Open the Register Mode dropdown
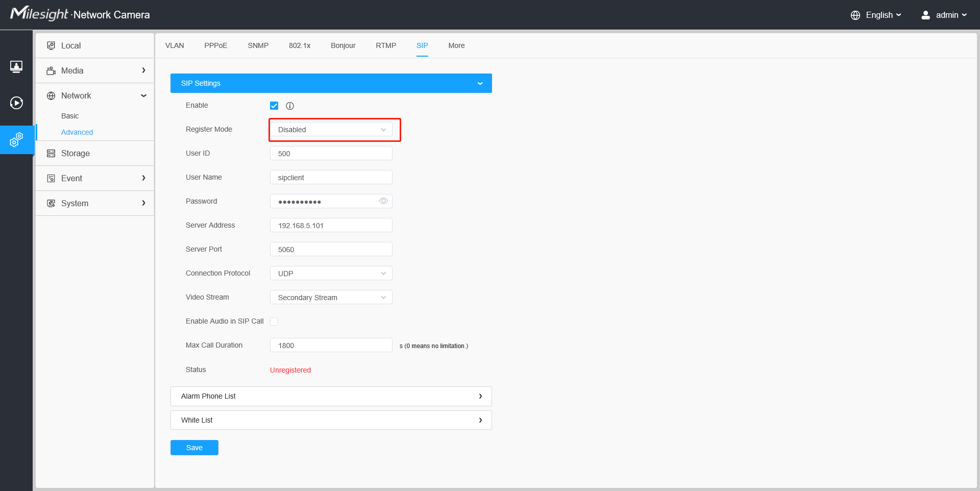Screen dimensions: 980x491 click(331, 130)
